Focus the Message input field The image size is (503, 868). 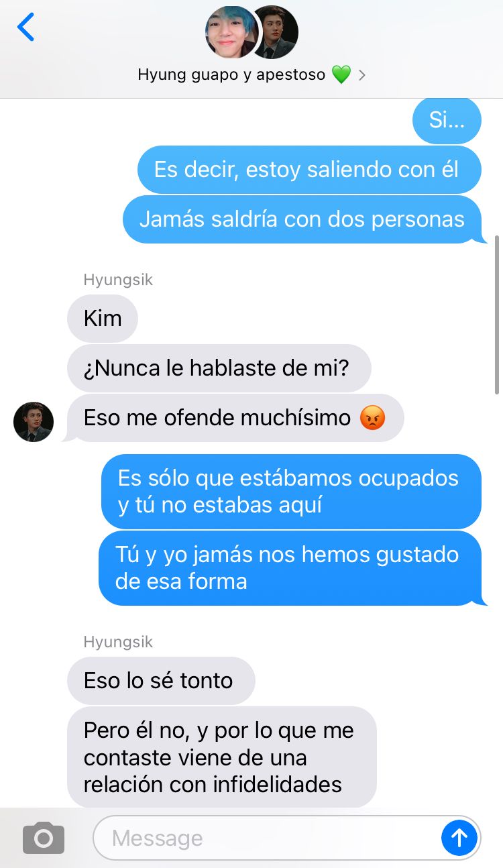click(268, 837)
